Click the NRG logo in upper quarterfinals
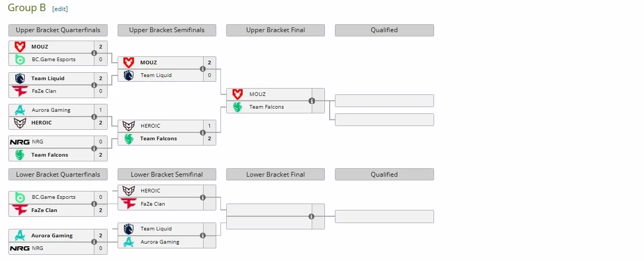 20,142
